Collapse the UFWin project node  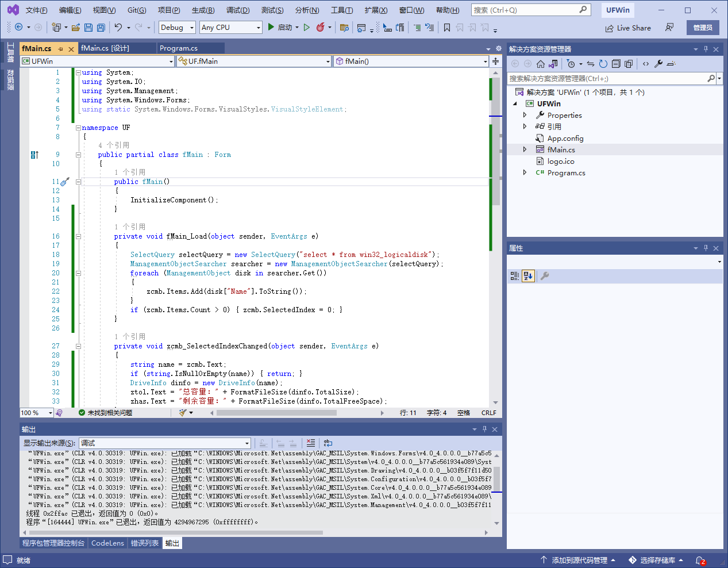515,103
